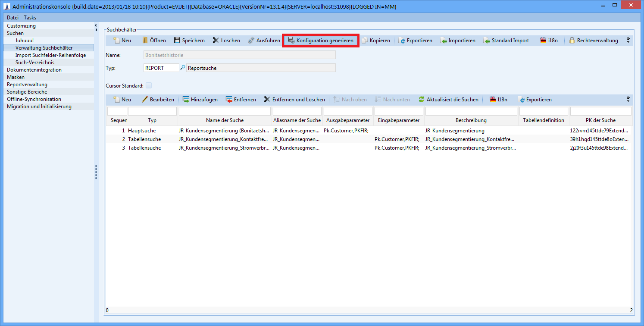Expand the lower toolbar overflow chevron
The width and height of the screenshot is (644, 326).
(628, 99)
